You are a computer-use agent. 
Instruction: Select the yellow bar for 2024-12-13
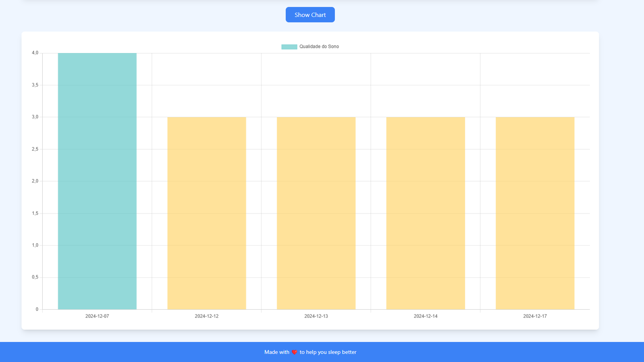pos(316,213)
